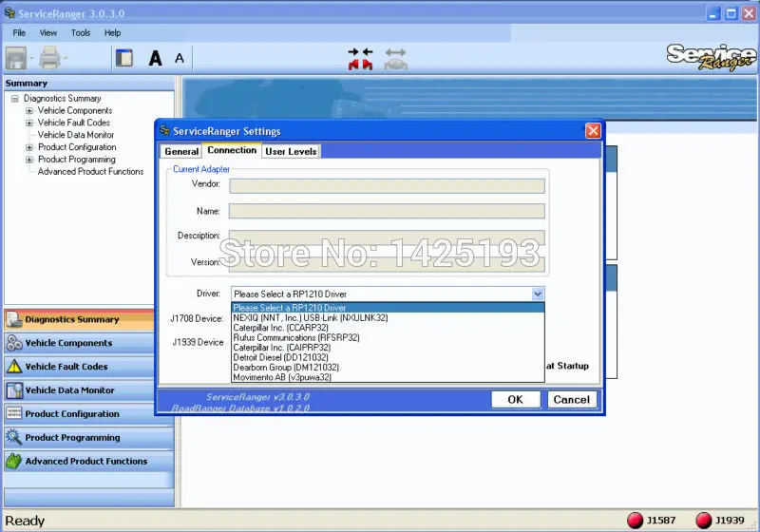The width and height of the screenshot is (760, 532).
Task: Expand Product Programming tree node
Action: 29,159
